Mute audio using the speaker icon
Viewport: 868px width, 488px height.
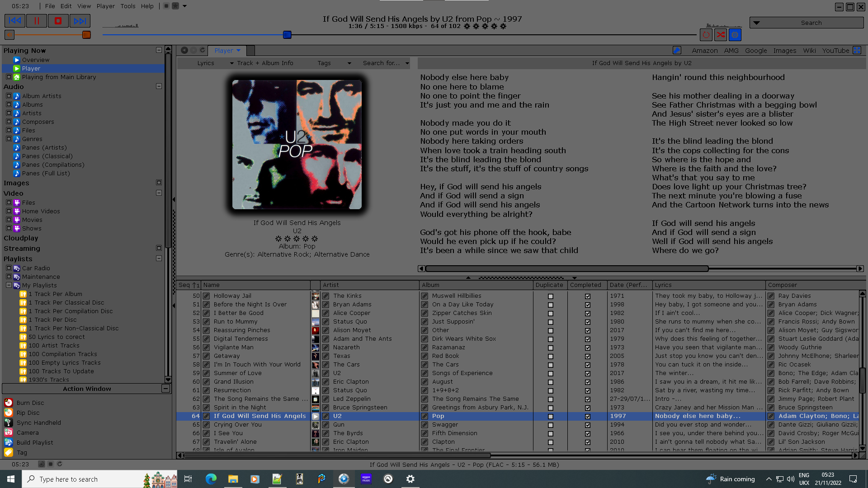[x=9, y=35]
